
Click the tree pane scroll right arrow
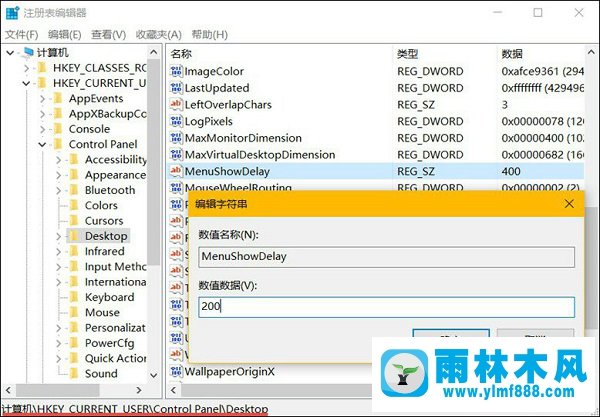click(139, 390)
